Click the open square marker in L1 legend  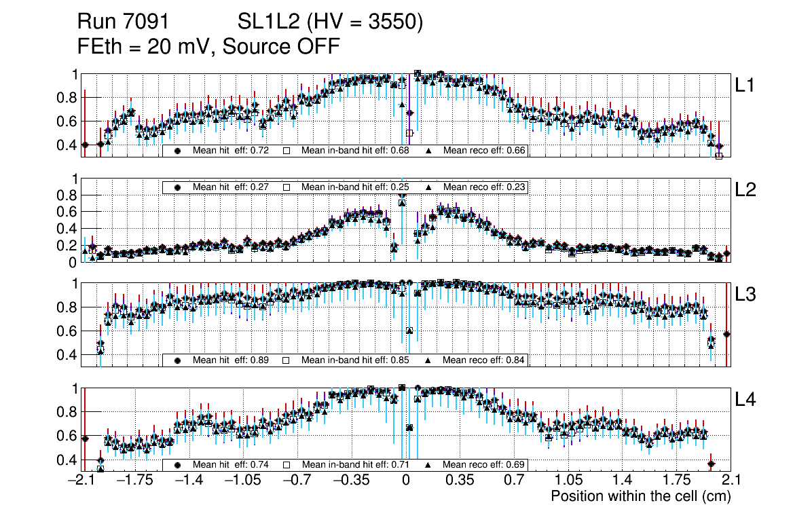click(x=287, y=151)
